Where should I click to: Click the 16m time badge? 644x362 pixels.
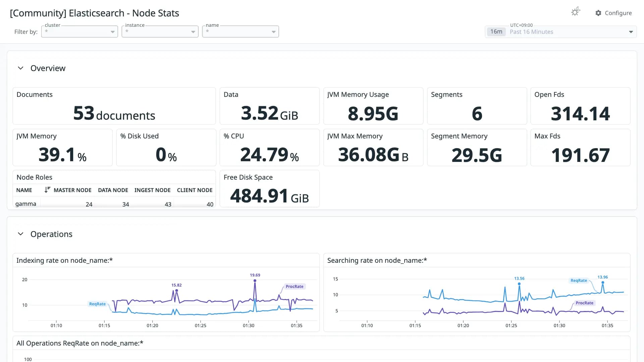pyautogui.click(x=496, y=32)
